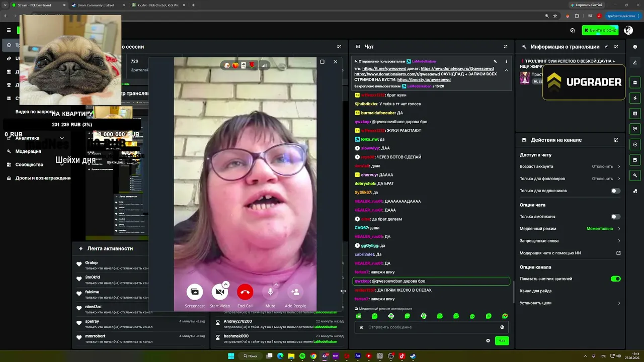
Task: Expand Информация о трансляции panel to fullscreen
Action: (616, 47)
